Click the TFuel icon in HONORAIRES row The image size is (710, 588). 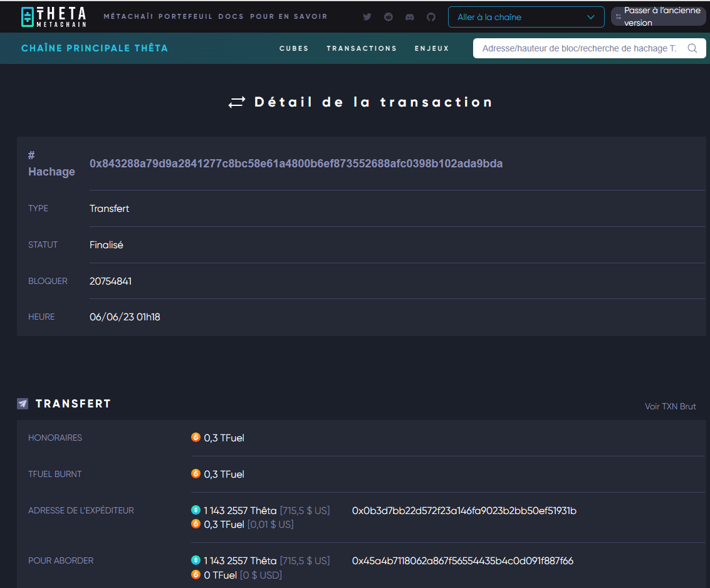[196, 437]
